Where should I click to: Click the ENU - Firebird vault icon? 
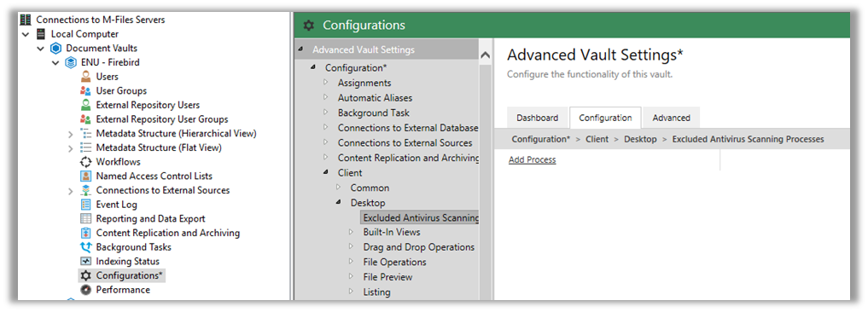(x=71, y=62)
